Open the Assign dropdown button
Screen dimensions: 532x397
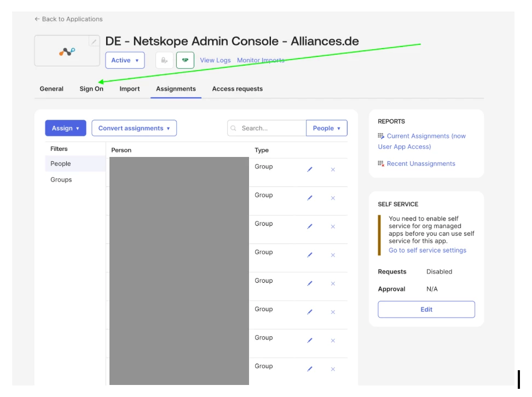[66, 128]
